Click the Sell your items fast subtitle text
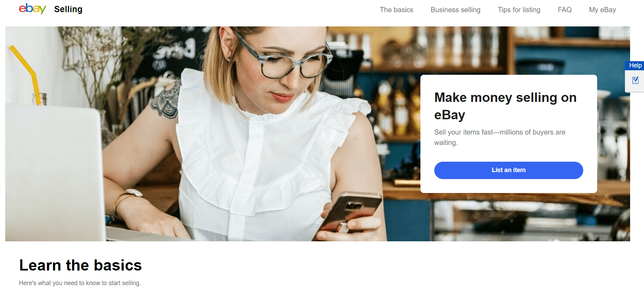The width and height of the screenshot is (644, 298). (500, 137)
